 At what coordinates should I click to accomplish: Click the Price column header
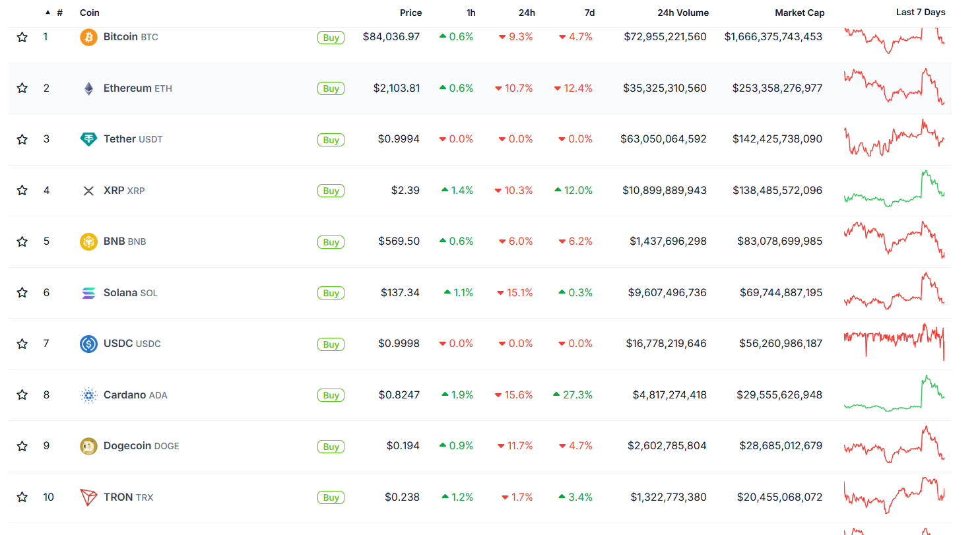(x=410, y=13)
